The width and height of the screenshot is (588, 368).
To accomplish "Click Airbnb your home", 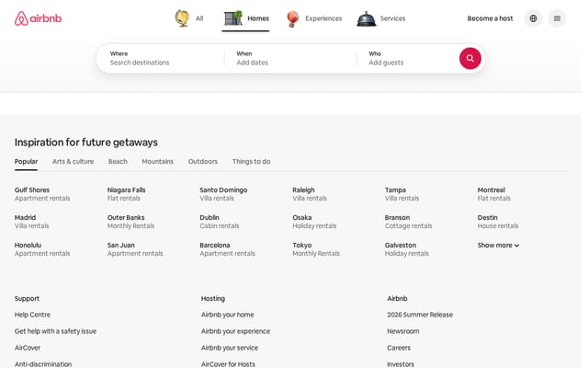I will [x=227, y=315].
